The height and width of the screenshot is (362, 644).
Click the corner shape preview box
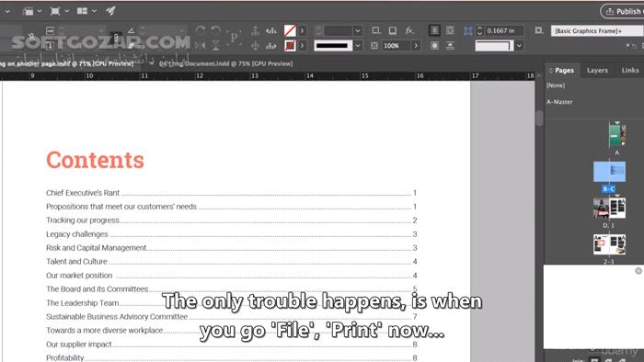(x=494, y=46)
